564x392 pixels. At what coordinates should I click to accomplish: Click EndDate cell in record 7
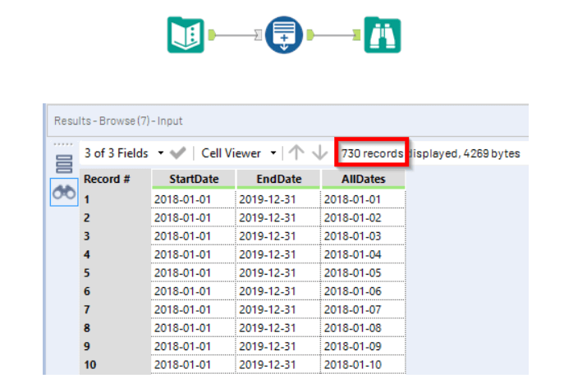tap(278, 309)
